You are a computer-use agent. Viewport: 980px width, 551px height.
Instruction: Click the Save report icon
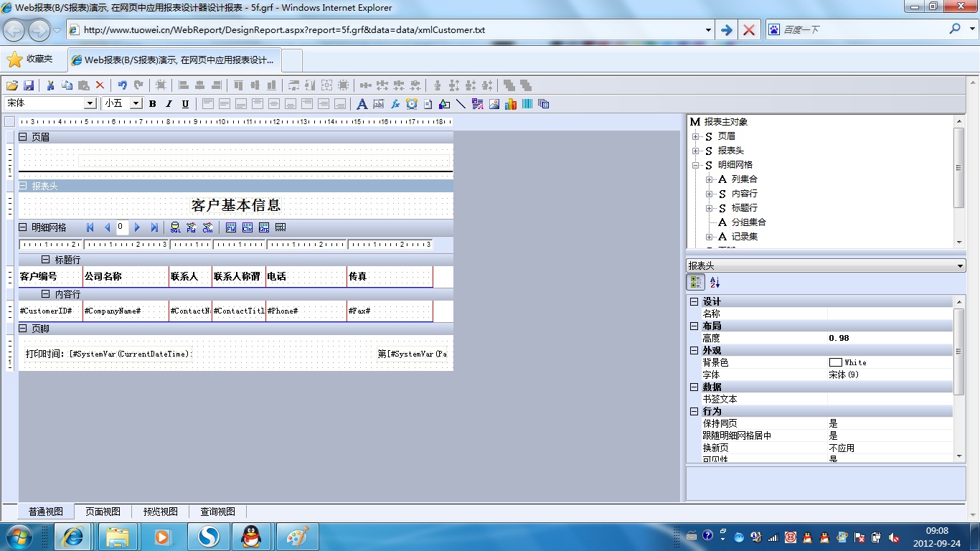[x=29, y=85]
